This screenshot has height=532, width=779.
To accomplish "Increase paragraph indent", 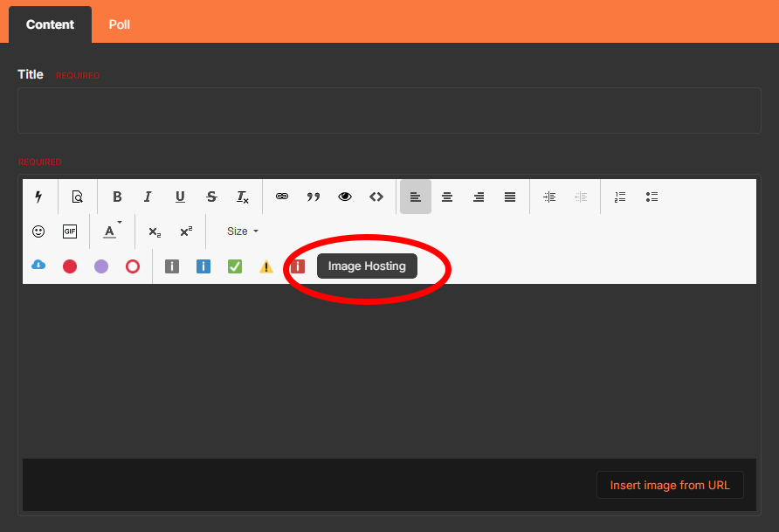I will tap(549, 197).
